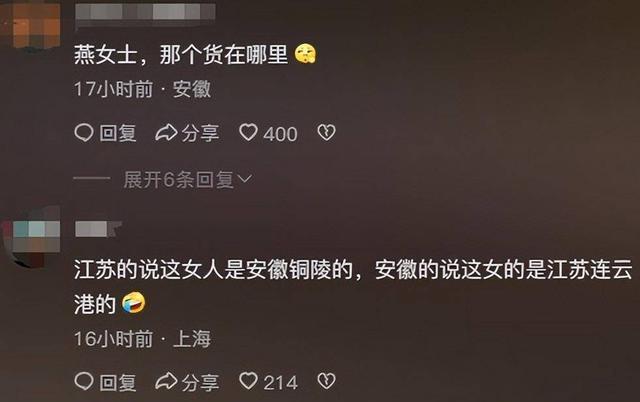Click 分享 text under the 16小时前 comment
Image resolution: width=640 pixels, height=402 pixels.
(200, 382)
